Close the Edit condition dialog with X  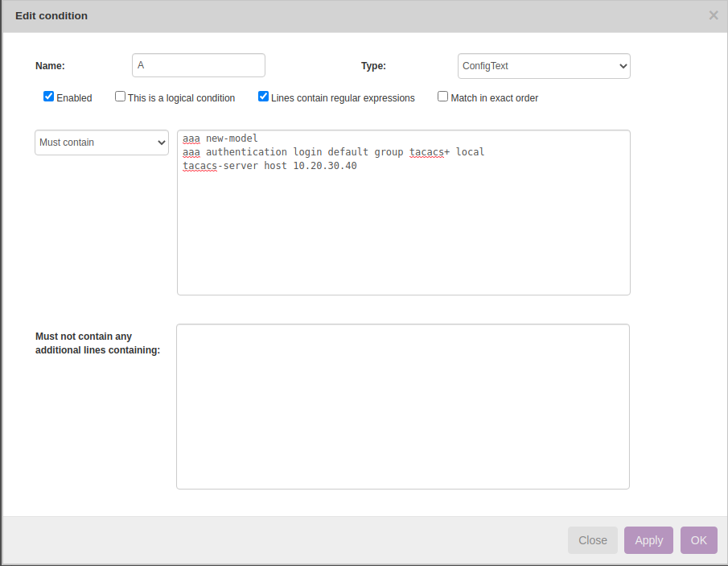pyautogui.click(x=713, y=15)
